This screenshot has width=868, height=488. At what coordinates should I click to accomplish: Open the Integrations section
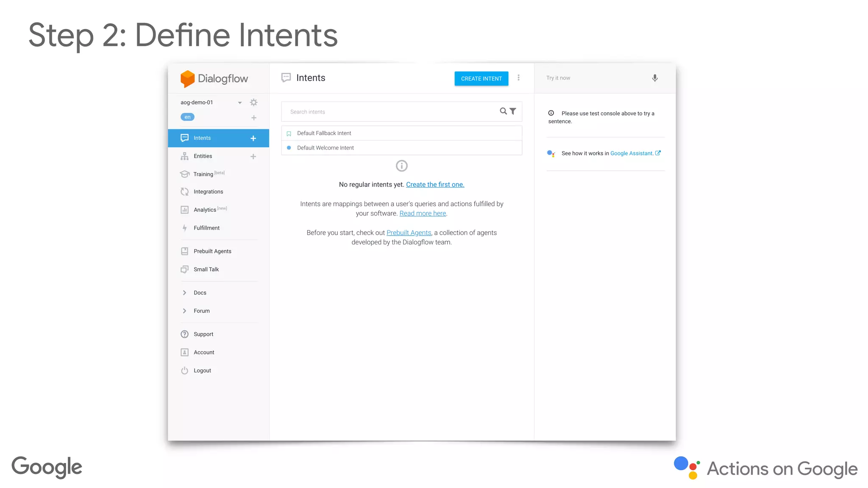pyautogui.click(x=208, y=192)
